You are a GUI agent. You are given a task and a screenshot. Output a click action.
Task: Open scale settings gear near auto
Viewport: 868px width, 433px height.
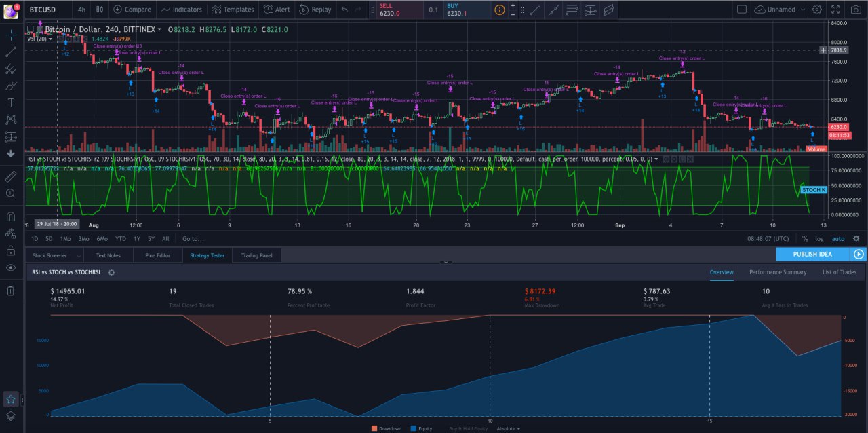click(x=856, y=238)
